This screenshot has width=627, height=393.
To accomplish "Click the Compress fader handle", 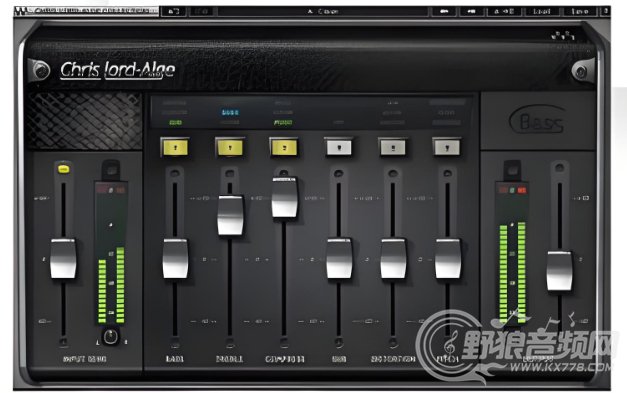I will [x=284, y=198].
